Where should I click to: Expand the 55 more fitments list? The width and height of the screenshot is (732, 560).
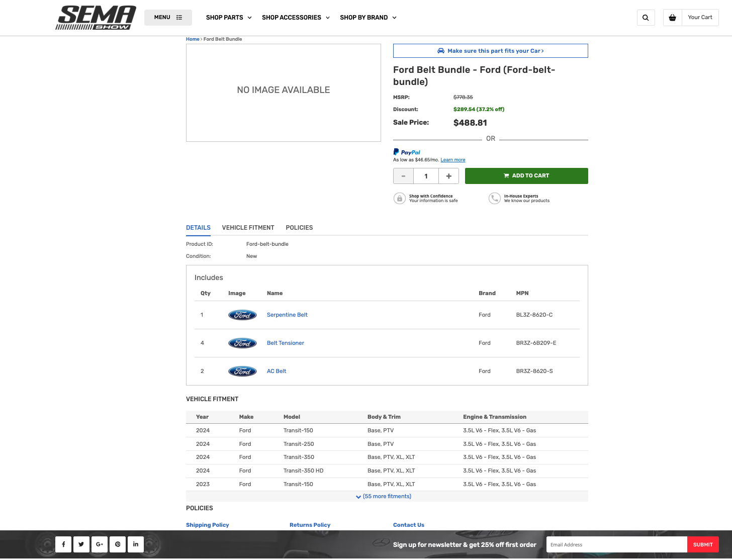[384, 497]
